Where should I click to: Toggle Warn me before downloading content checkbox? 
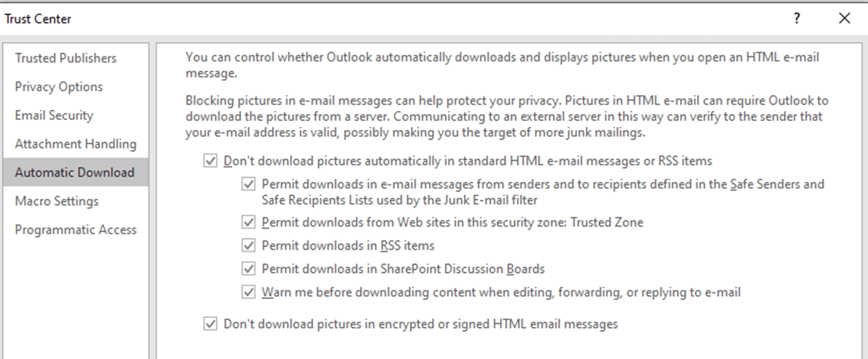click(249, 292)
